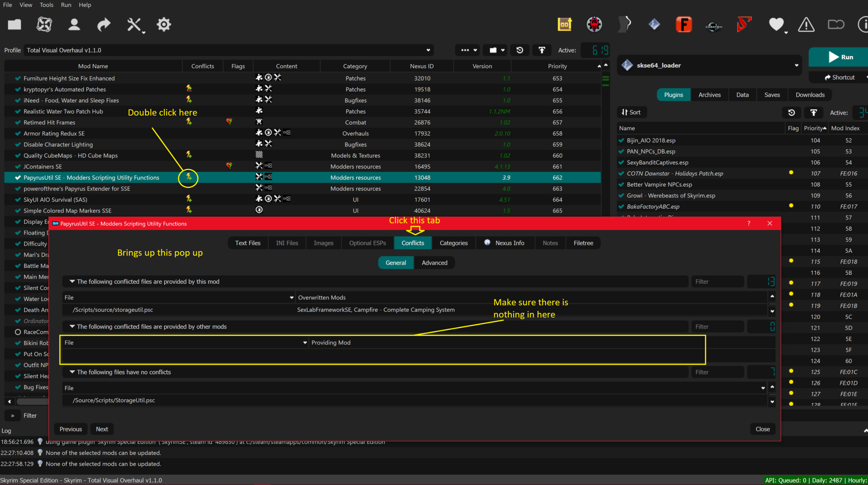Switch to the Archives tab
The image size is (868, 485).
click(x=709, y=95)
